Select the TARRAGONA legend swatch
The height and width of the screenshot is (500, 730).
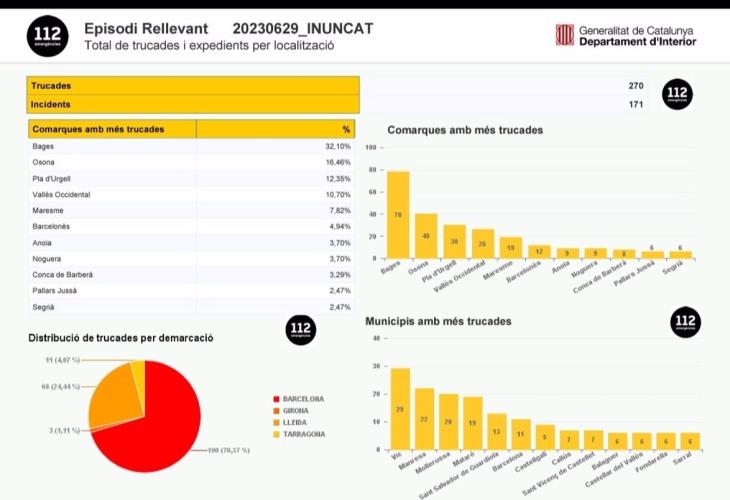click(276, 434)
